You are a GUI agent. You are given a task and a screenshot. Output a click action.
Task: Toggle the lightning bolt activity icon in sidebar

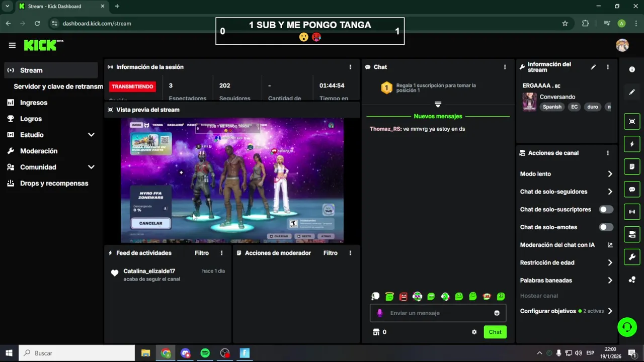(x=632, y=144)
